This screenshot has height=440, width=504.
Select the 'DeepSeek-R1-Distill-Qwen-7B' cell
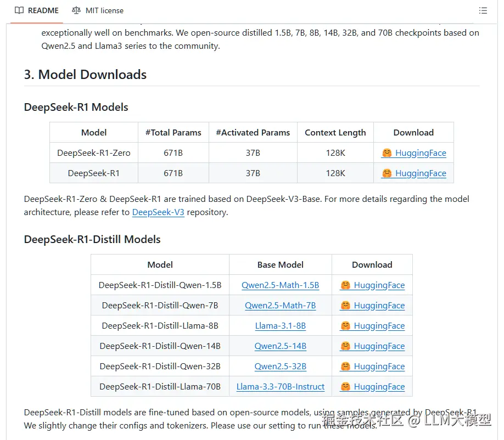[160, 306]
